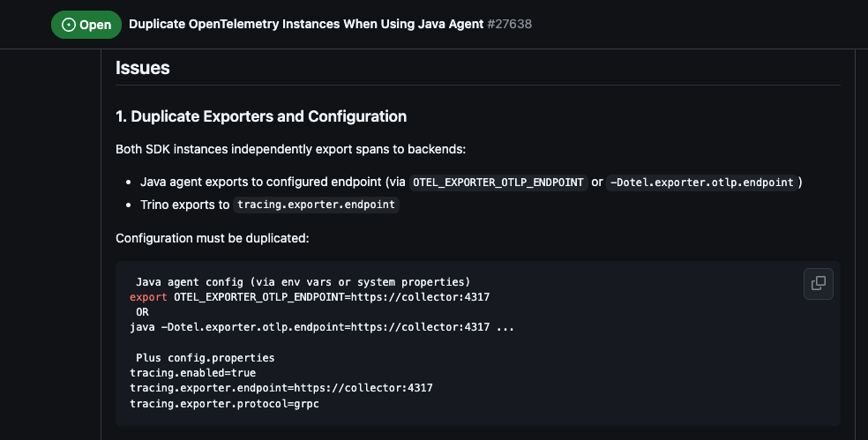The height and width of the screenshot is (440, 868).
Task: Click the Issues section heading
Action: tap(143, 68)
